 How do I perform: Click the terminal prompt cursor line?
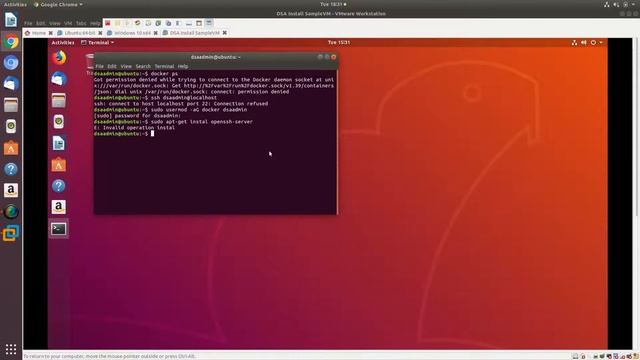pos(124,133)
